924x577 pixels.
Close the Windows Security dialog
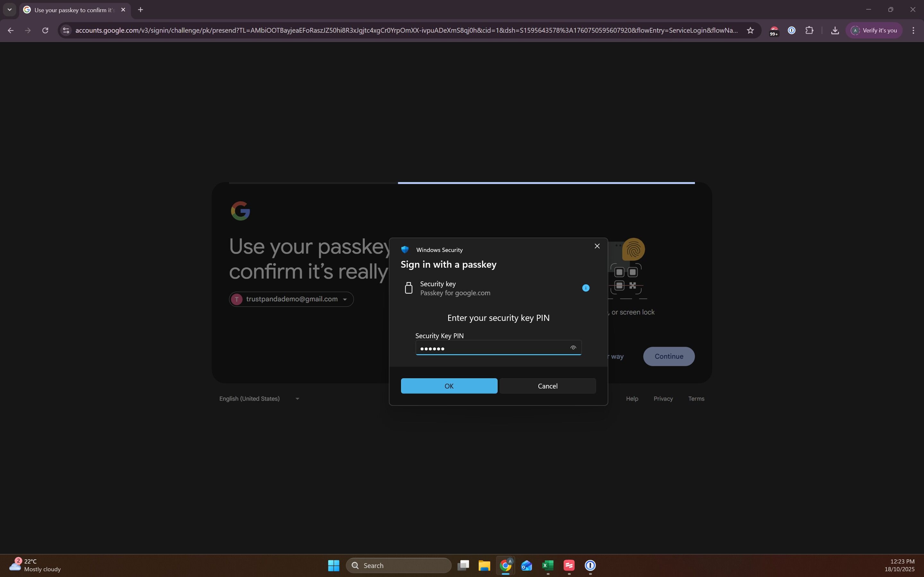(597, 246)
